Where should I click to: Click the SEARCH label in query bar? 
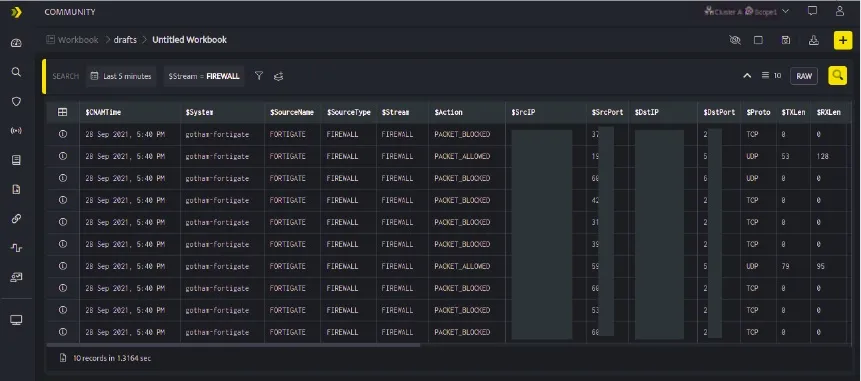click(66, 76)
